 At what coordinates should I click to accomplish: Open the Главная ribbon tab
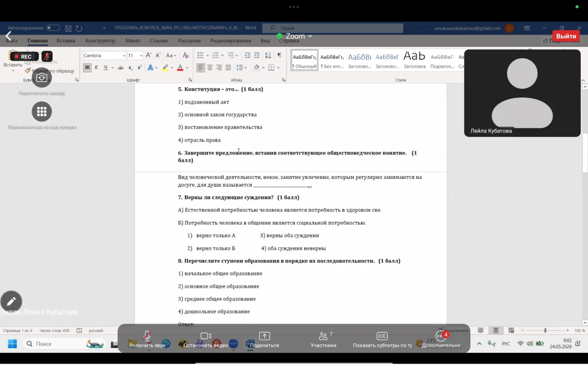point(38,41)
